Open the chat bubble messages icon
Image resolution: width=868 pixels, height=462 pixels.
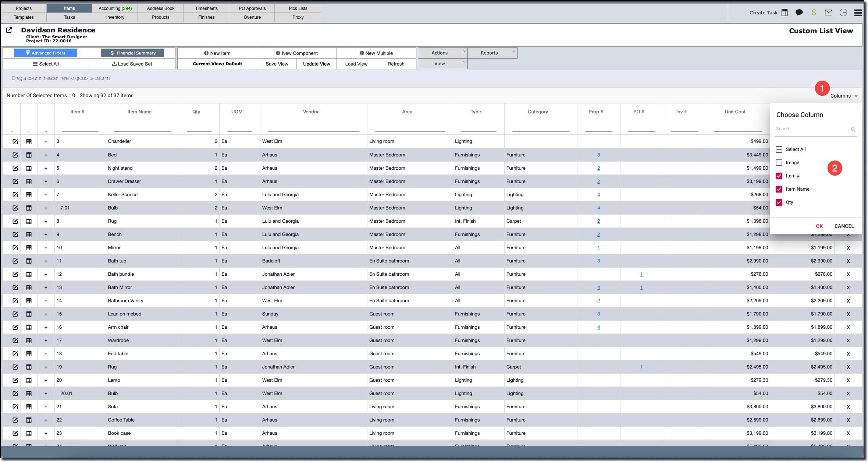(799, 13)
